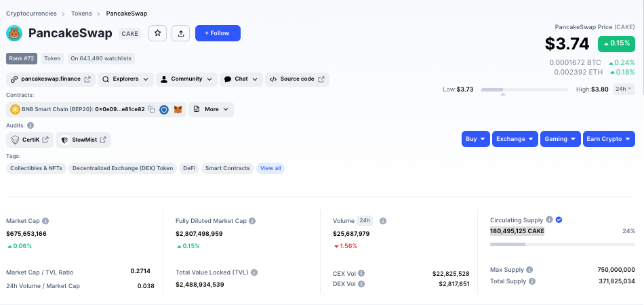Click the $2,488,934,539 TVL value

click(199, 285)
